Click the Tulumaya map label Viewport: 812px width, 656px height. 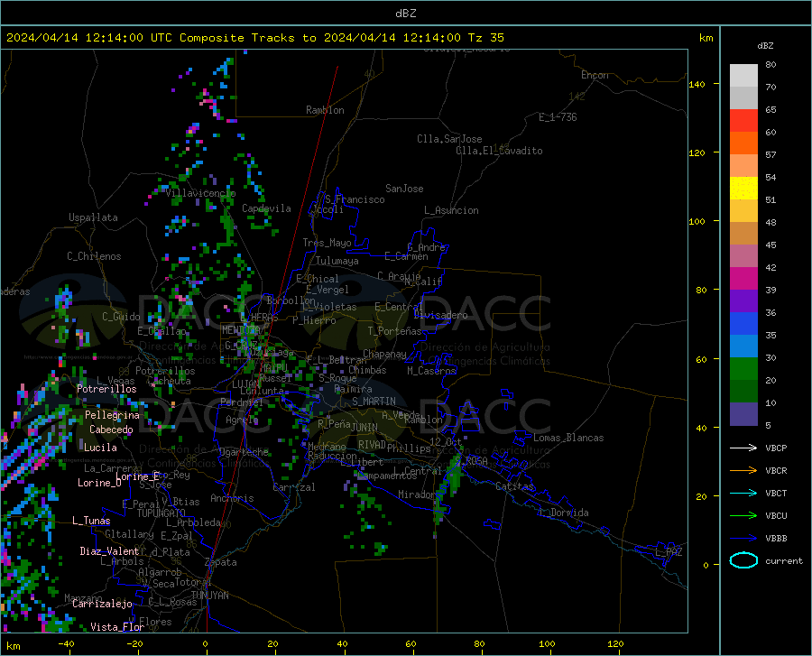337,261
